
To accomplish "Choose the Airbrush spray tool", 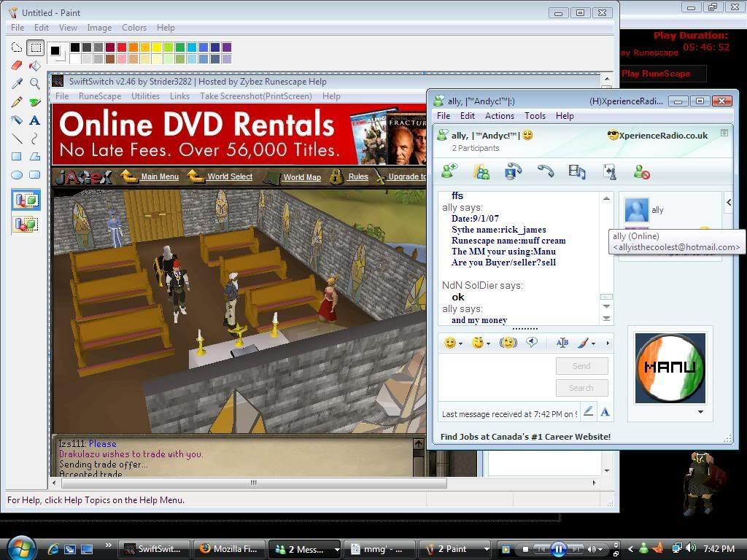I will pyautogui.click(x=17, y=120).
